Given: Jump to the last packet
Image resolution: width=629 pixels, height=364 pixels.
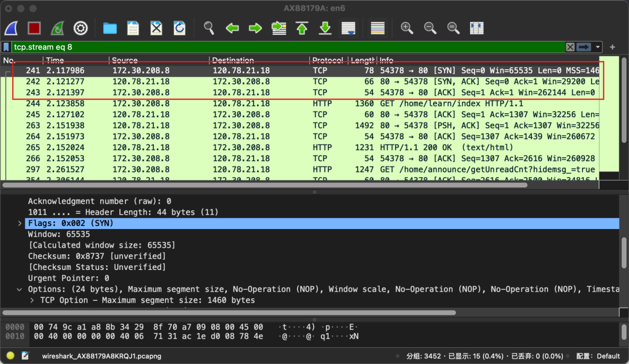Looking at the screenshot, I should pyautogui.click(x=325, y=28).
